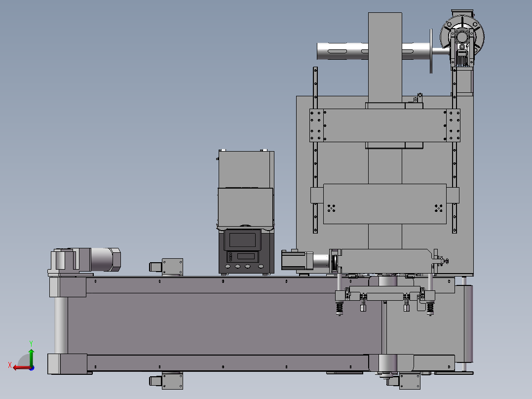
Task: Select the rightmost oval button on the controller
Action: point(261,266)
